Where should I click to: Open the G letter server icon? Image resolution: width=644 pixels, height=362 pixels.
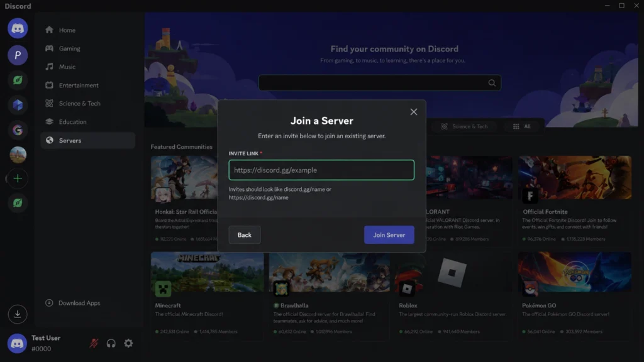tap(17, 130)
